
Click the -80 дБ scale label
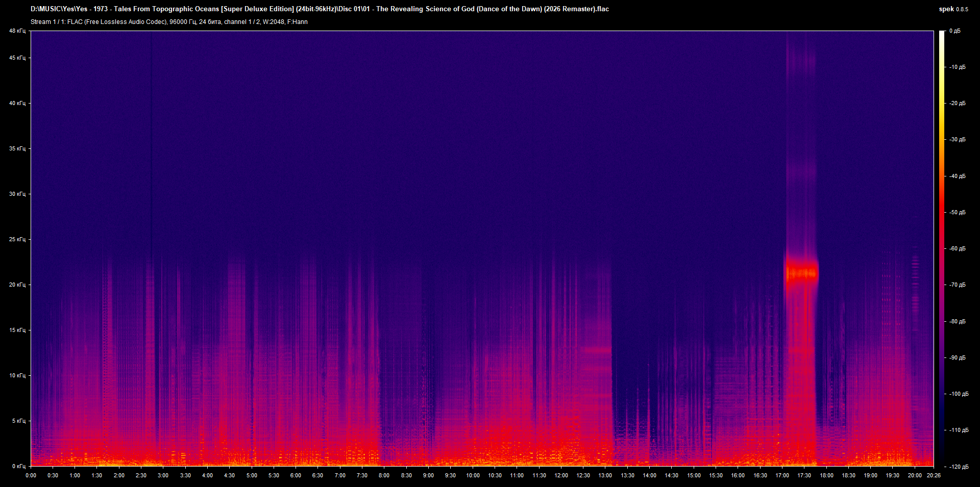pos(958,322)
